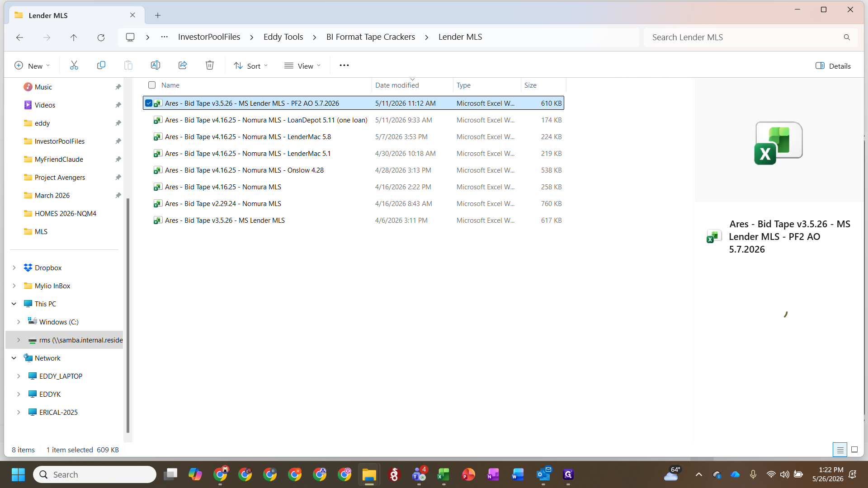Screen dimensions: 868x488
Task: Sort by the Name column header
Action: click(170, 85)
